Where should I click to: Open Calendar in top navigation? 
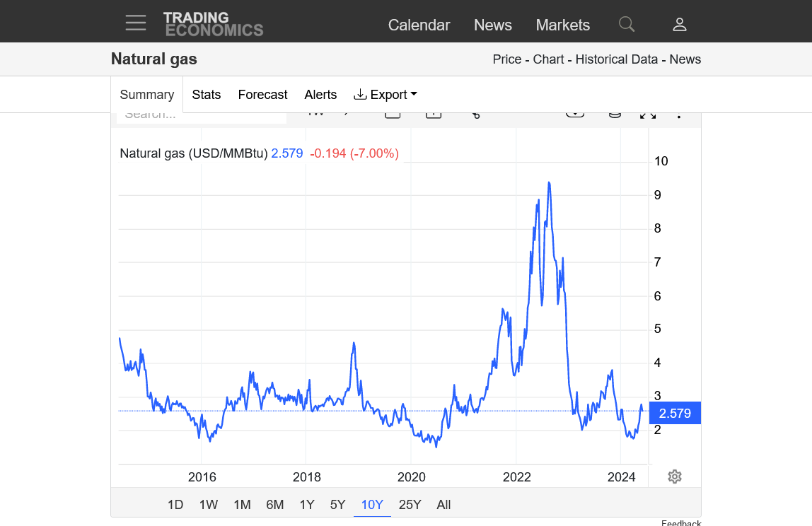point(419,25)
